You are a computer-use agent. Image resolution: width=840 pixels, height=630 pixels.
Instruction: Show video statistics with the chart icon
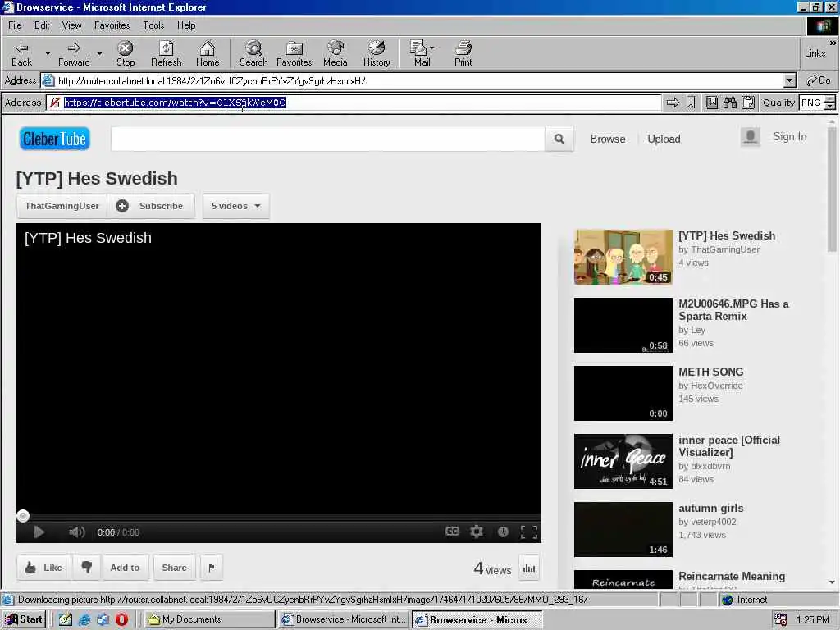[529, 568]
